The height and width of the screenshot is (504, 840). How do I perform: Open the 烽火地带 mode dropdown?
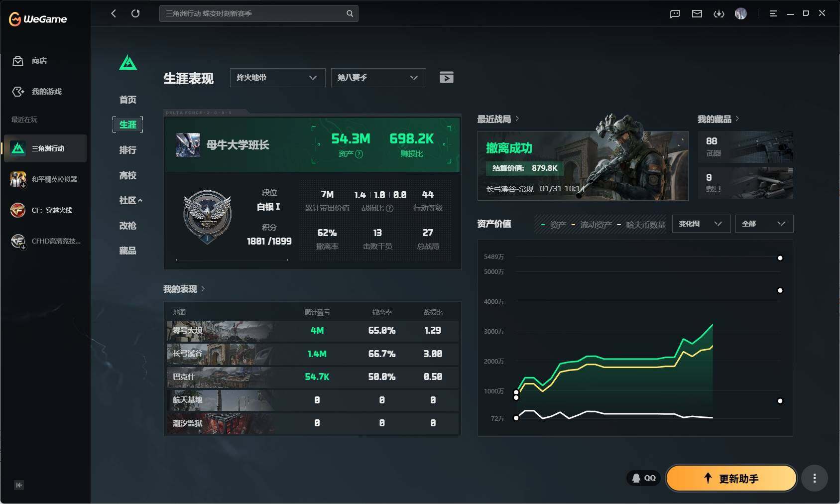click(x=277, y=78)
